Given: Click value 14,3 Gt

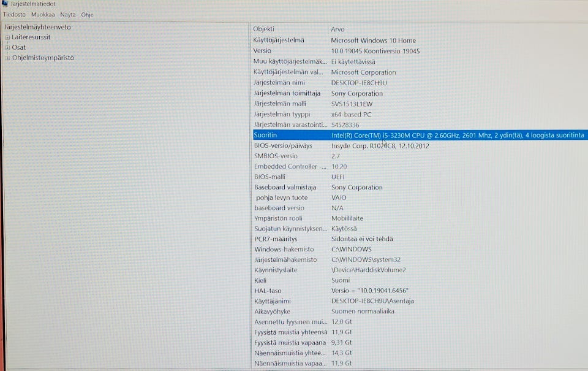Looking at the screenshot, I should 342,353.
